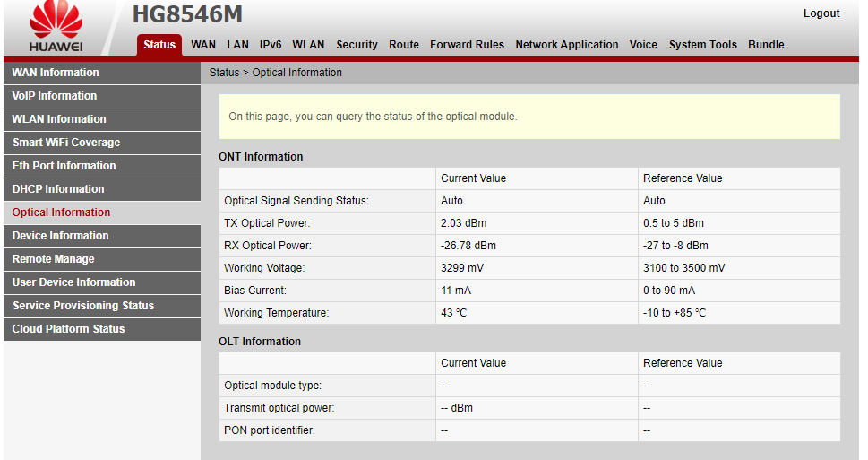Click the reference value '3100 to 3500 mV'
This screenshot has width=868, height=460.
coord(683,268)
